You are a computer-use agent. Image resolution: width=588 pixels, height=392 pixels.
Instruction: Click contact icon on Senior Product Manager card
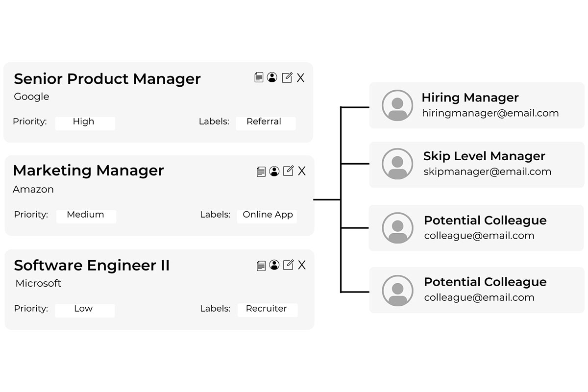tap(272, 77)
